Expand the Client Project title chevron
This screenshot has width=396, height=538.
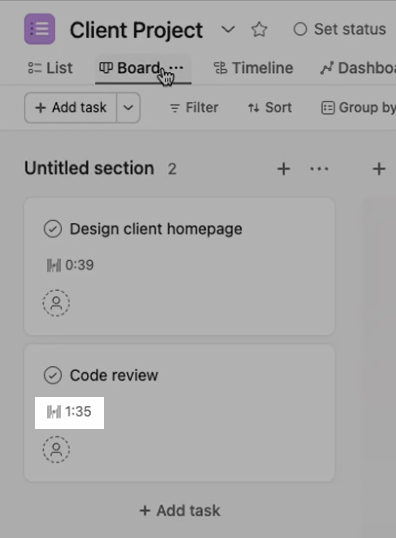coord(228,29)
